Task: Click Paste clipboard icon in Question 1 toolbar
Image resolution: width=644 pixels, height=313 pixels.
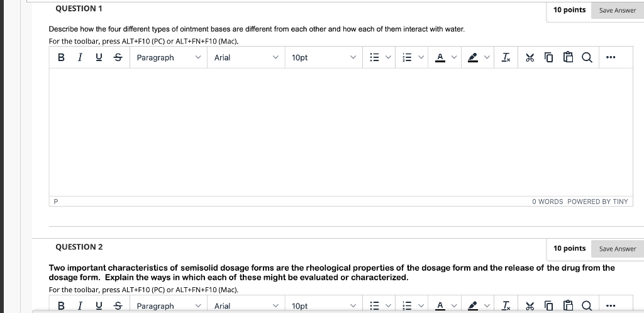Action: click(x=568, y=57)
